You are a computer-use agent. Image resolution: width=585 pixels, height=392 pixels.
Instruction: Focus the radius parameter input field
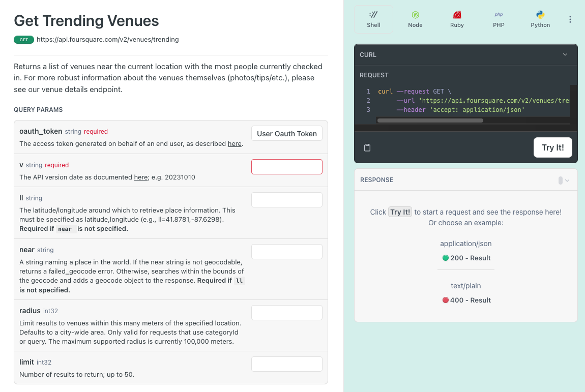[x=286, y=313]
